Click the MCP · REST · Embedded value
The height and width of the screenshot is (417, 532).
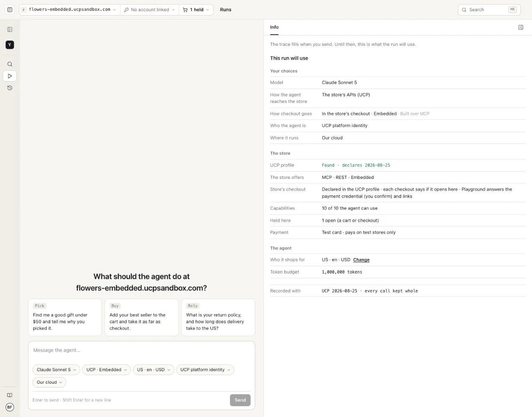[x=348, y=177]
